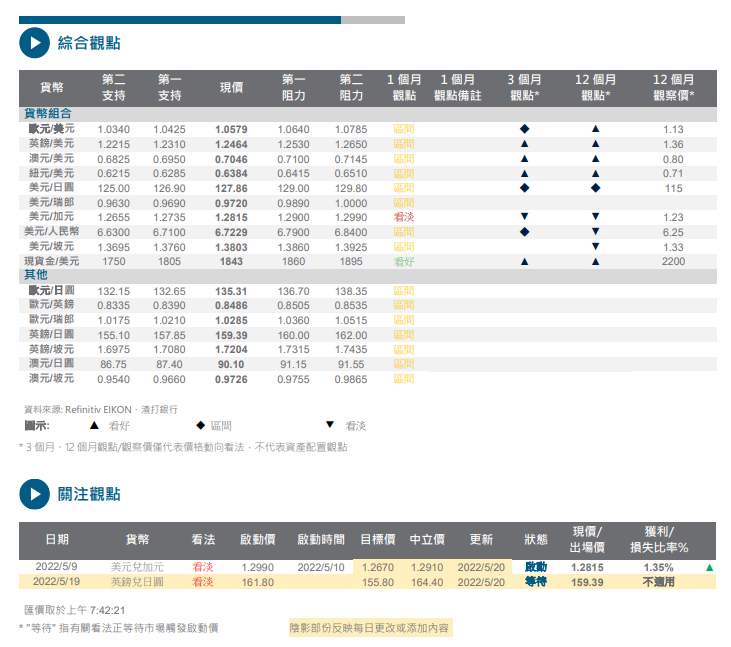731x647 pixels.
Task: Click the 啟動 status in 美元兌加元 row
Action: pyautogui.click(x=536, y=567)
